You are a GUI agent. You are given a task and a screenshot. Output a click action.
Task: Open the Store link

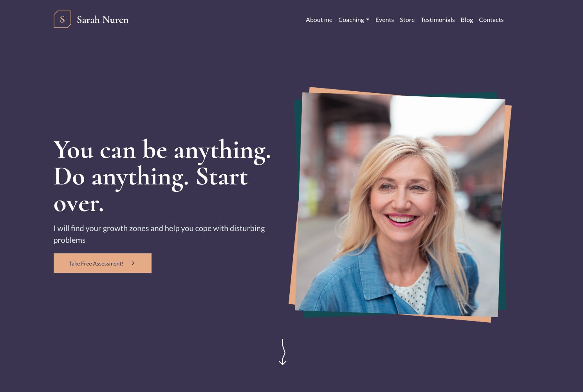point(407,20)
